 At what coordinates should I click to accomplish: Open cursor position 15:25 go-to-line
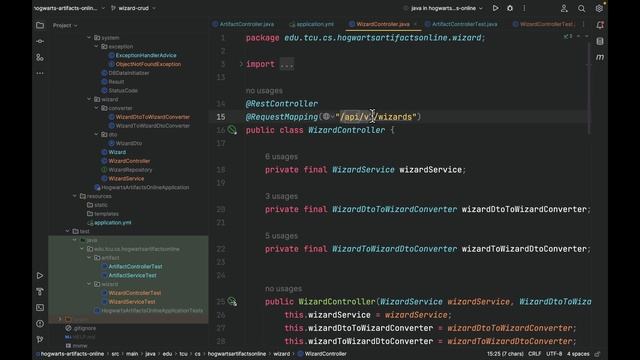point(505,354)
